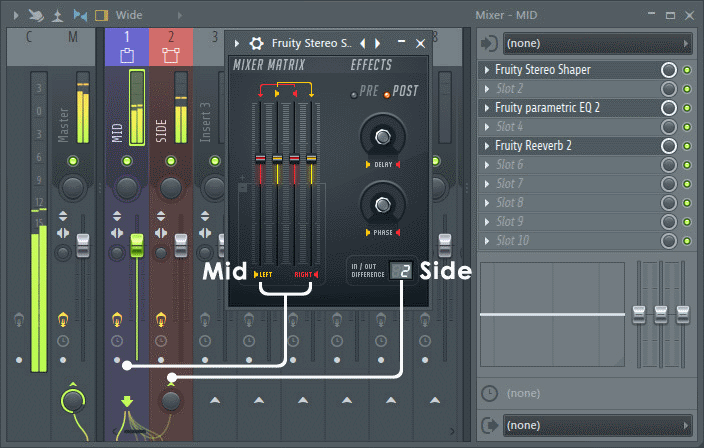Open the audio output destination dropdown

(598, 425)
